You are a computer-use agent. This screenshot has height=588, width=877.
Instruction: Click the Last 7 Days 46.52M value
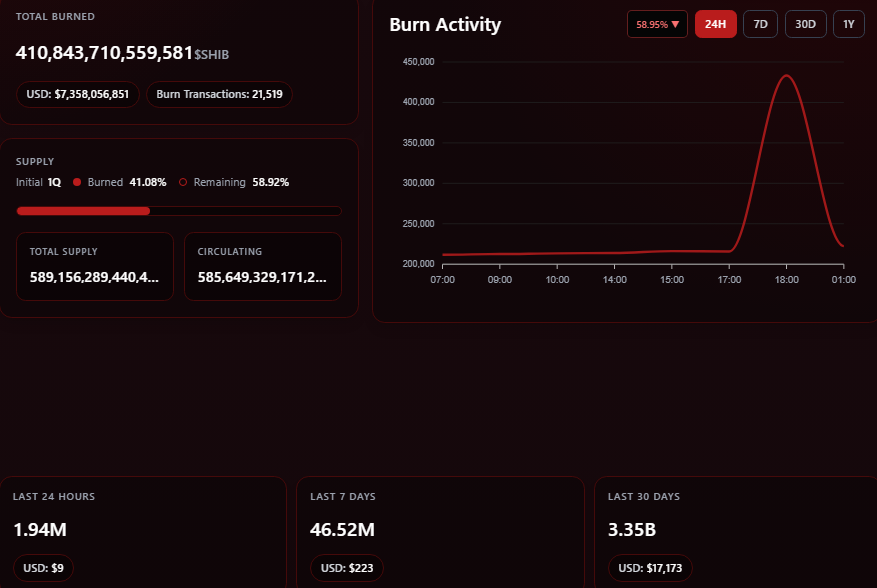[x=342, y=530]
